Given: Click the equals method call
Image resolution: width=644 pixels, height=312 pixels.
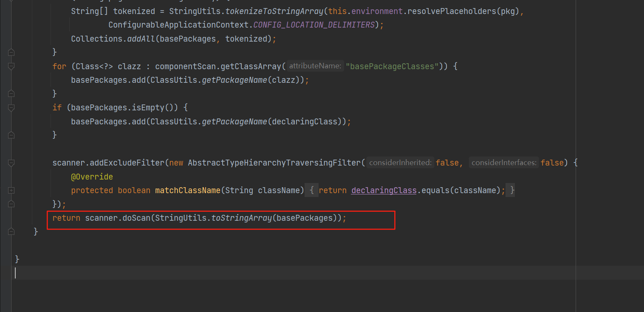Looking at the screenshot, I should click(x=435, y=191).
